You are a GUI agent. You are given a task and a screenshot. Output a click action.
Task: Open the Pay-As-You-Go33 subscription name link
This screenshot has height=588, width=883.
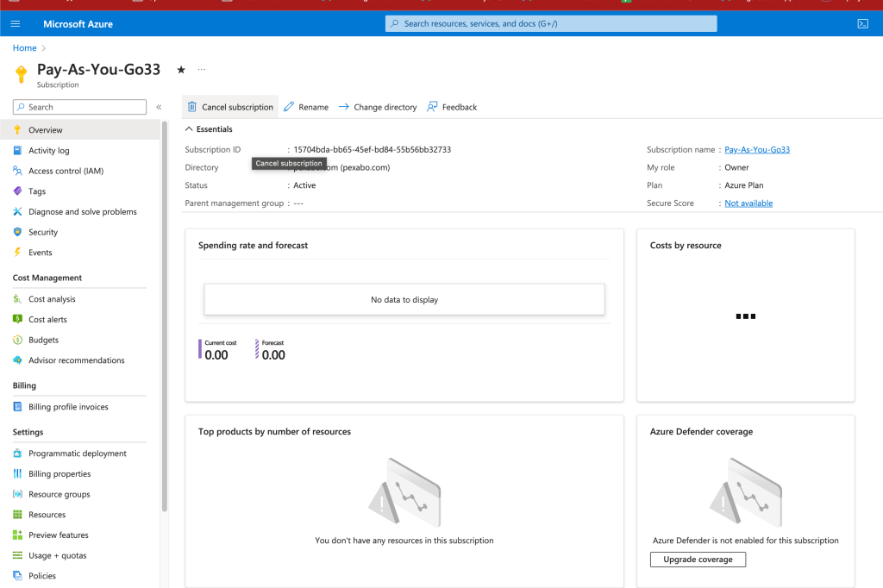[757, 149]
